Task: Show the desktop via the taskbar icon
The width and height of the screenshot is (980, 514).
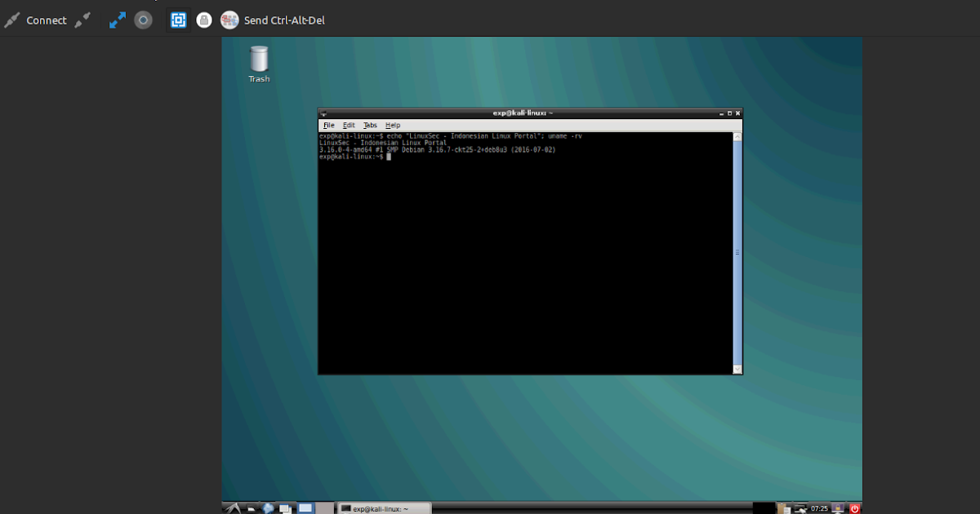Action: click(x=305, y=507)
